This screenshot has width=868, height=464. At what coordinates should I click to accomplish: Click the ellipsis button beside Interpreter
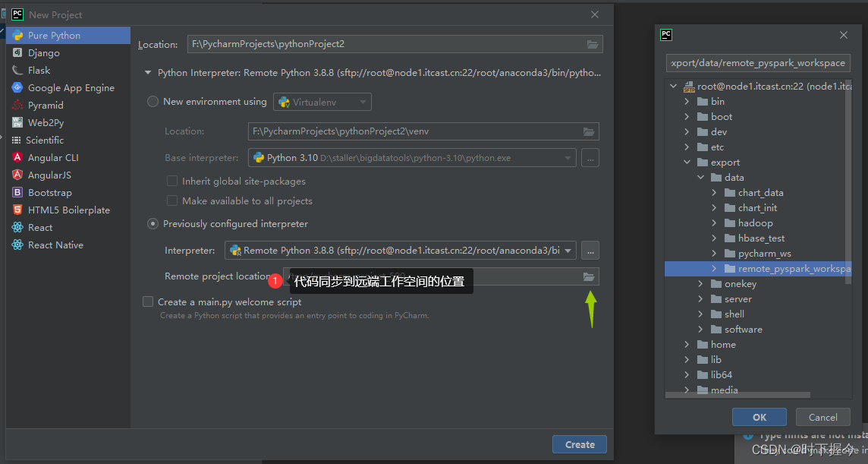click(590, 251)
